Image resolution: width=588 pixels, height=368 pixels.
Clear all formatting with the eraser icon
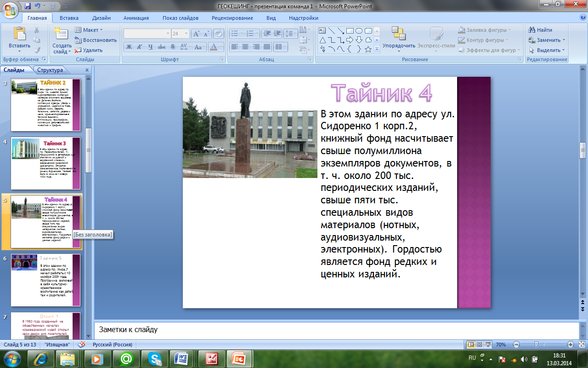point(219,34)
